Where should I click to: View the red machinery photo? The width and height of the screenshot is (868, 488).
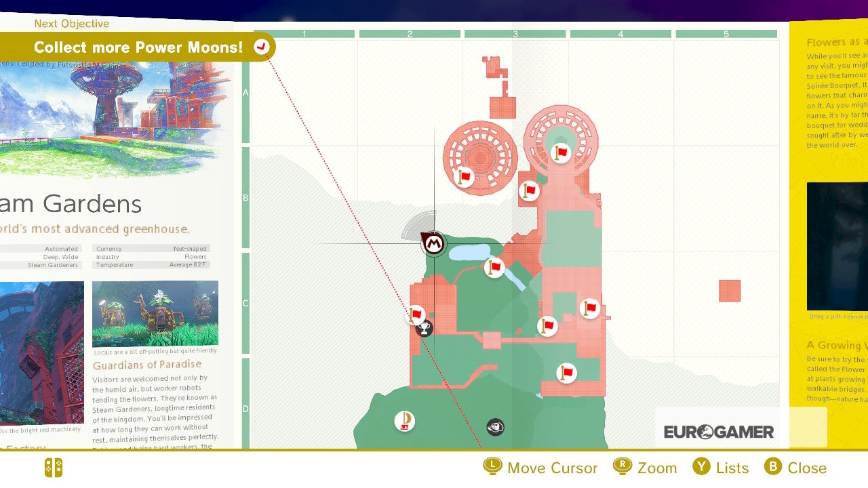point(42,352)
